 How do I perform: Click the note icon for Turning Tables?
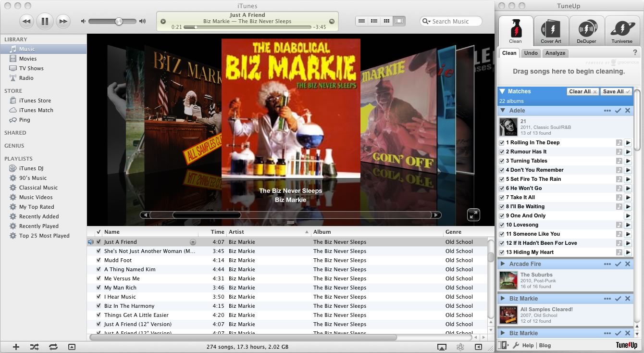click(619, 161)
